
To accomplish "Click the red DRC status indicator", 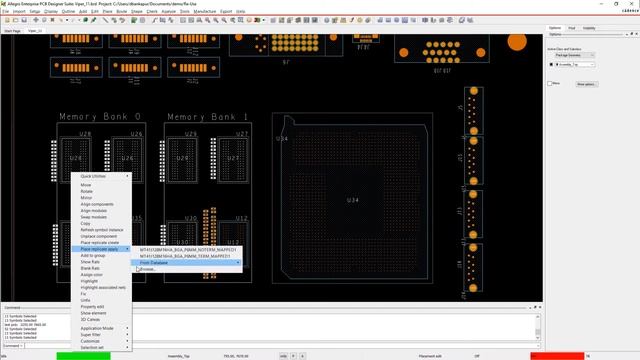I will [x=557, y=356].
